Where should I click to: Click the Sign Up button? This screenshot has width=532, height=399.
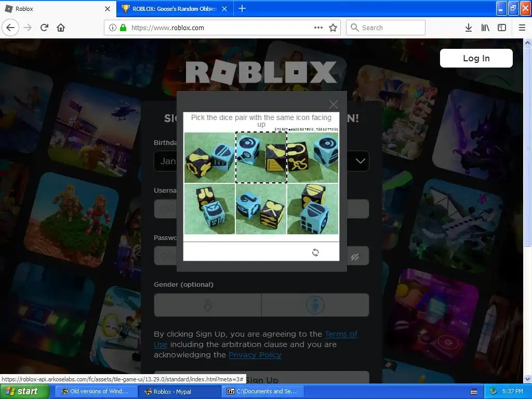[262, 377]
